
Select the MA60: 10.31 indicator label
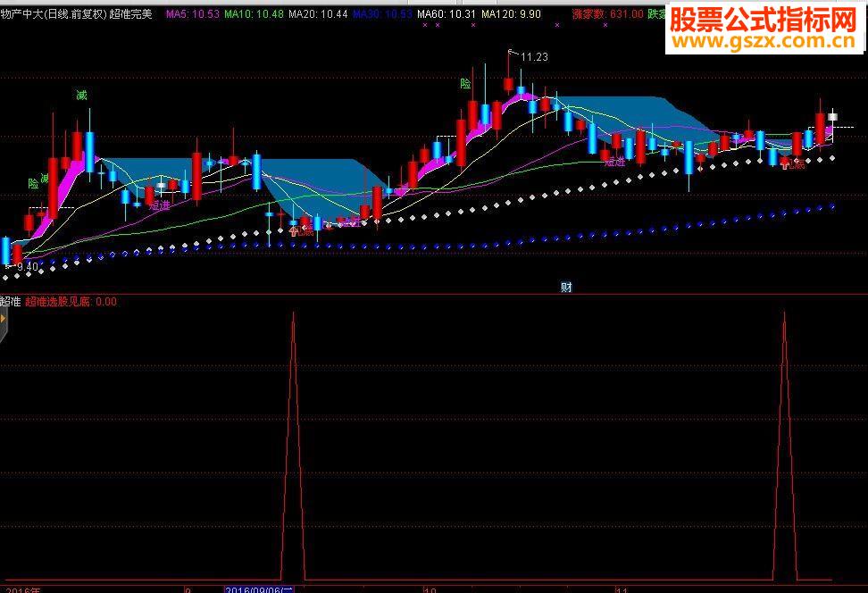(447, 13)
